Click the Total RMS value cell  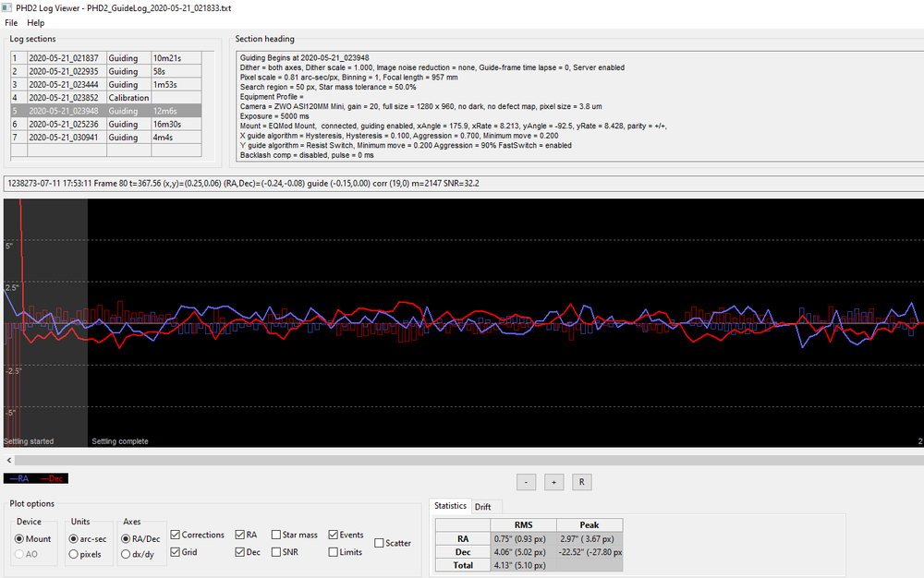coord(523,565)
